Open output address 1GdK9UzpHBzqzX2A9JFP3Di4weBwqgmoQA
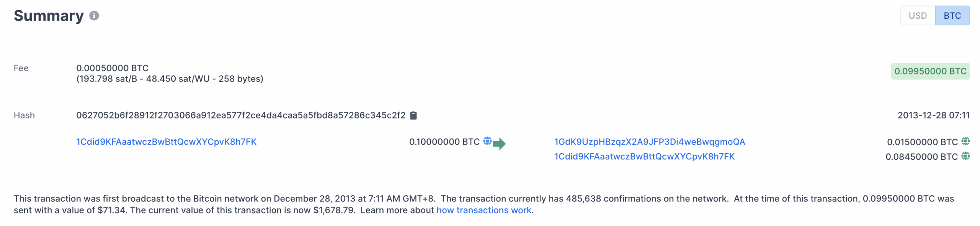This screenshot has width=980, height=226. (650, 142)
